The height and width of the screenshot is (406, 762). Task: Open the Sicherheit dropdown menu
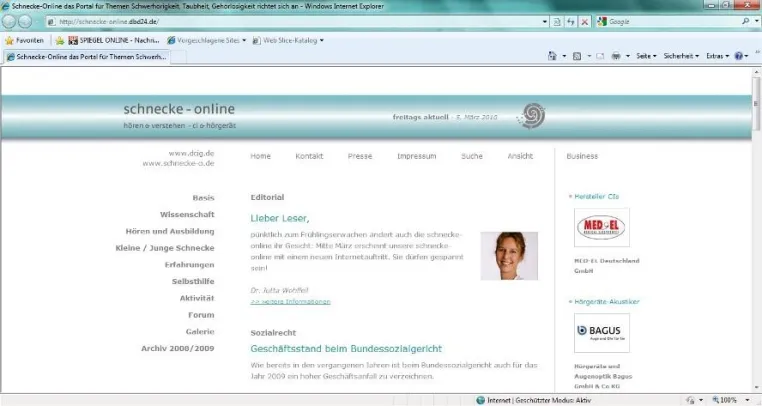[x=681, y=56]
